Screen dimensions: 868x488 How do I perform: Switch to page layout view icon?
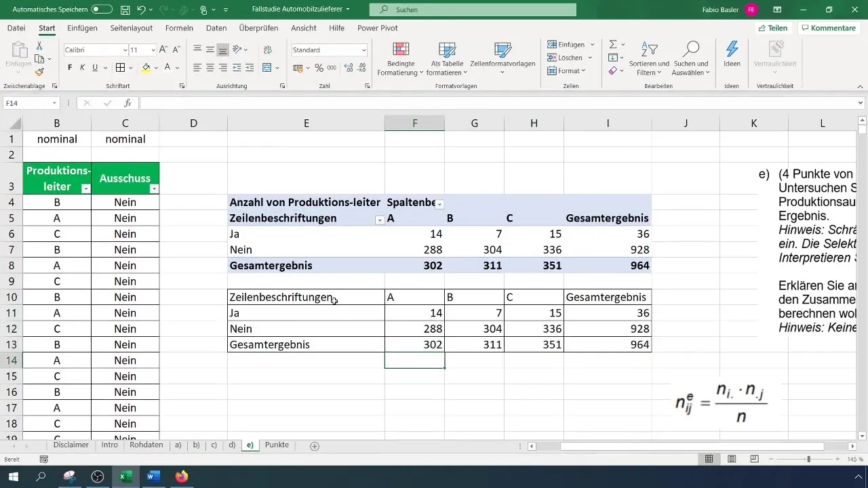click(x=732, y=459)
